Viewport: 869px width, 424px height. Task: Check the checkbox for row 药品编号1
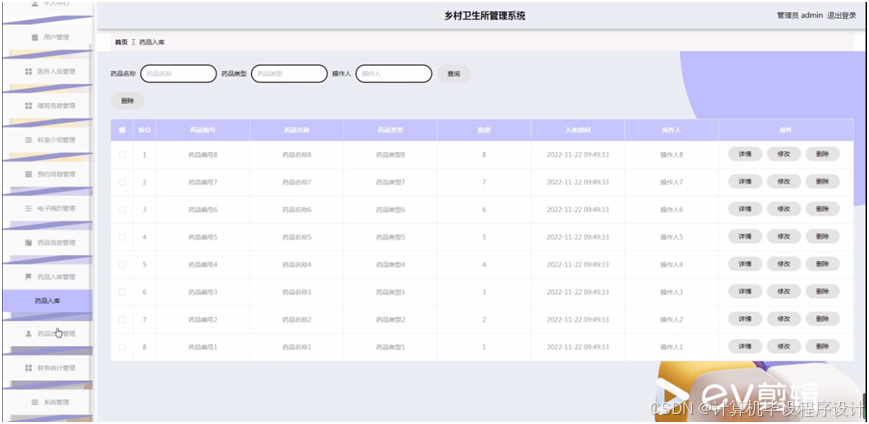coord(122,347)
